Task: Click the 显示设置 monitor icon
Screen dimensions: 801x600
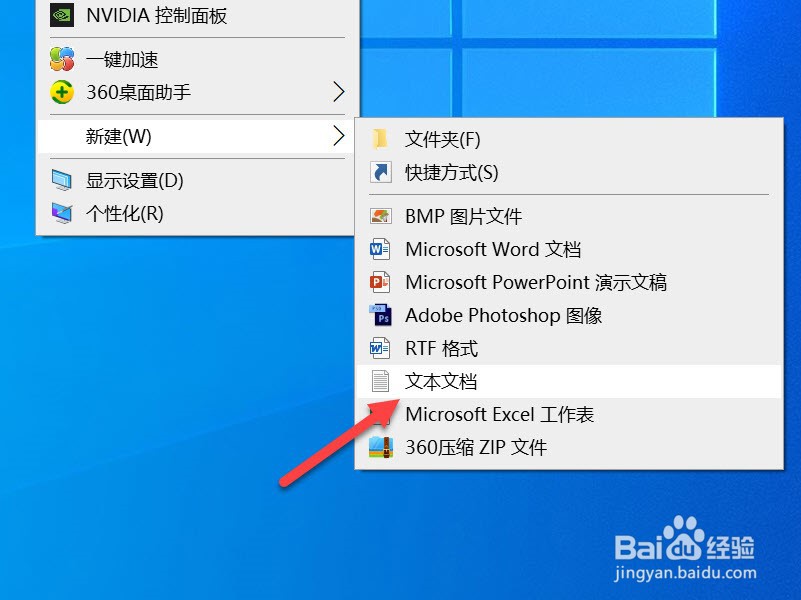Action: click(x=62, y=180)
